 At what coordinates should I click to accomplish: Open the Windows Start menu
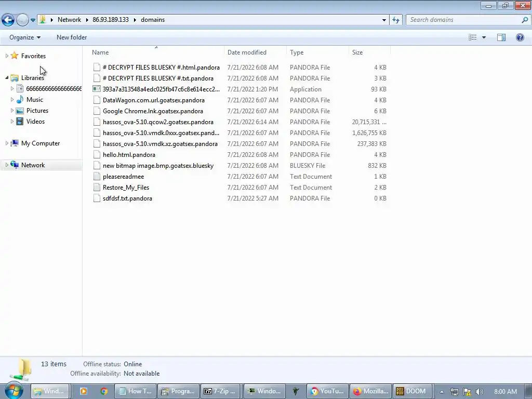(x=14, y=391)
